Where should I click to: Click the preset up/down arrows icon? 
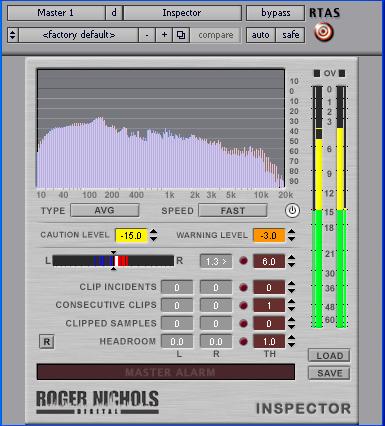coord(12,35)
